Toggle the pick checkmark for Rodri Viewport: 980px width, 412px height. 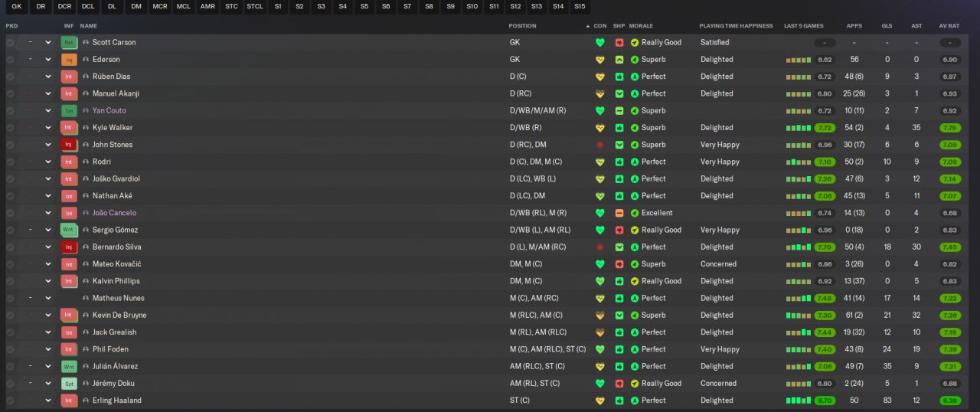[x=10, y=162]
